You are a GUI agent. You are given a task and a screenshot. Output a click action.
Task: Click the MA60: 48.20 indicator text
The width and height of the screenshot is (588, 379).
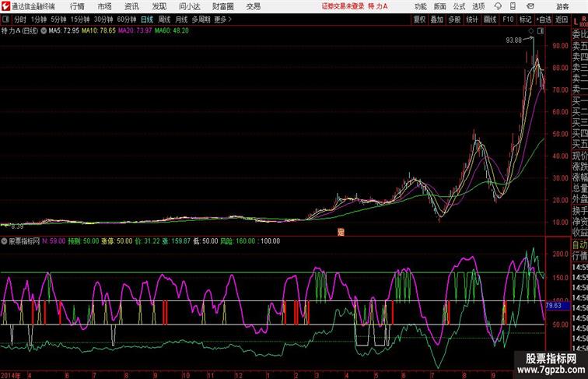tap(172, 31)
